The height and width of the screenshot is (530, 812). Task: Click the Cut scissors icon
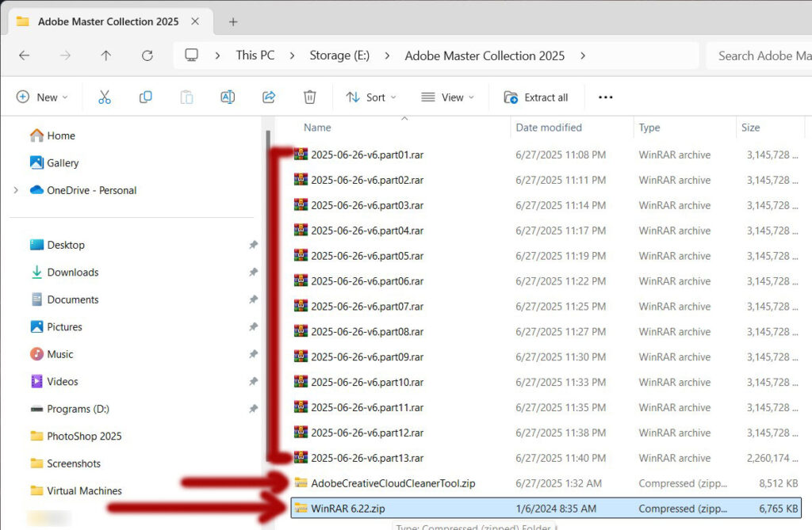(x=105, y=97)
